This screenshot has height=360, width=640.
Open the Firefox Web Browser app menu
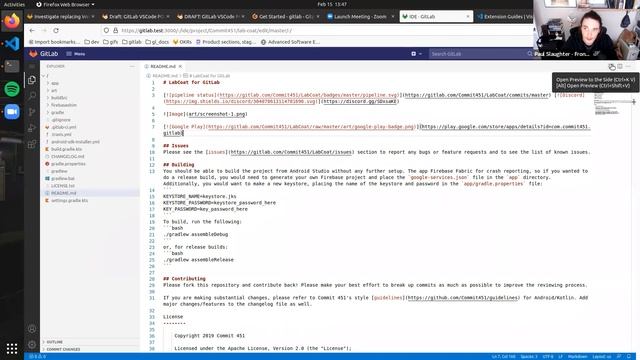(x=65, y=4)
